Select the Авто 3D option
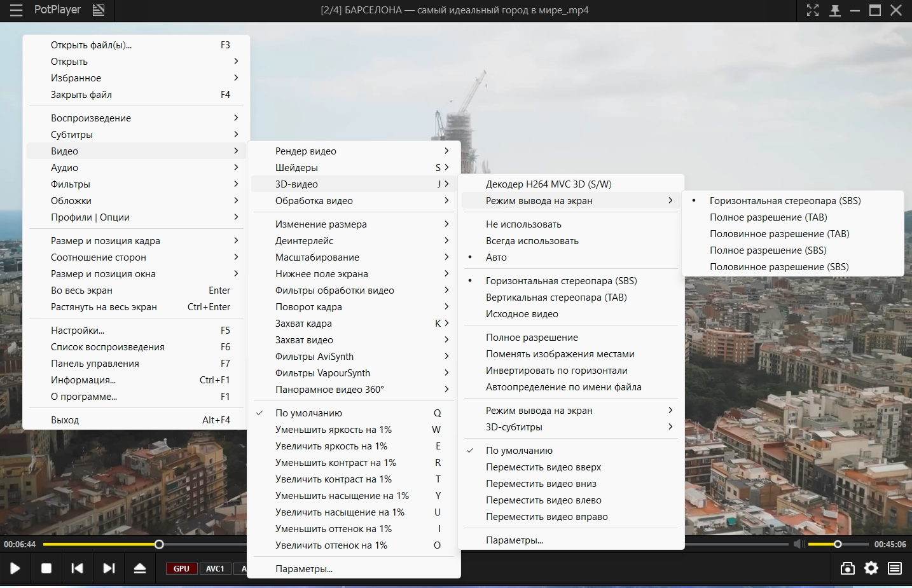 pyautogui.click(x=571, y=257)
